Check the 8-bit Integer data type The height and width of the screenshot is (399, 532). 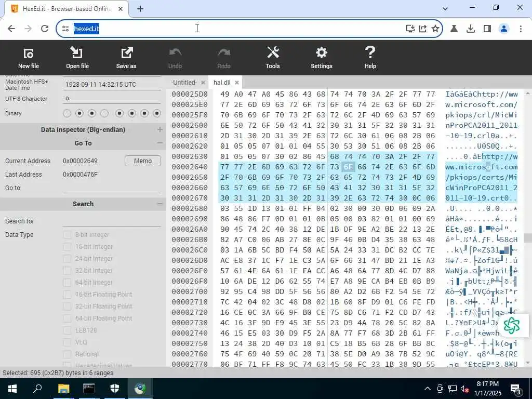pos(67,235)
